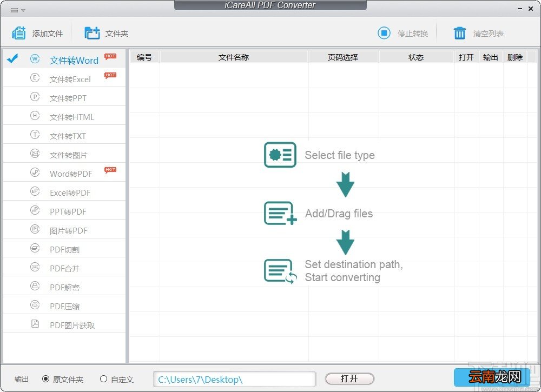541x392 pixels.
Task: Click the Clear List (清空列表) trash icon
Action: [459, 33]
